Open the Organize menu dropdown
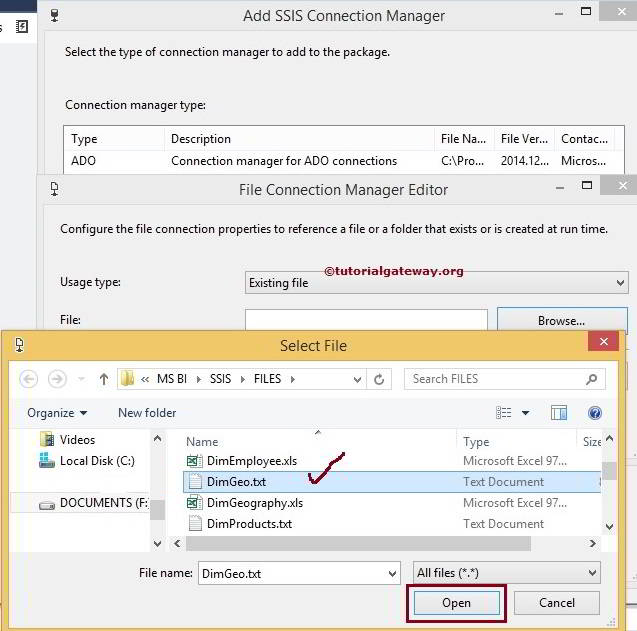637x631 pixels. tap(57, 413)
